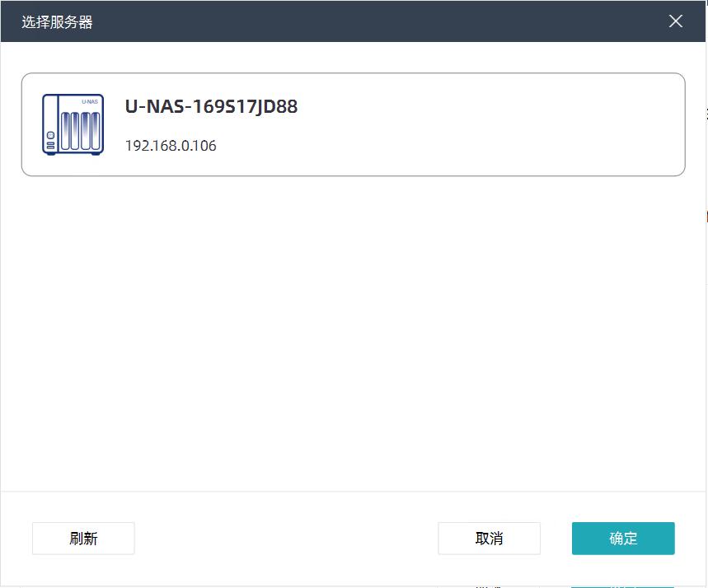Click the dark title bar's empty middle
Screen dimensions: 708x588
click(354, 21)
